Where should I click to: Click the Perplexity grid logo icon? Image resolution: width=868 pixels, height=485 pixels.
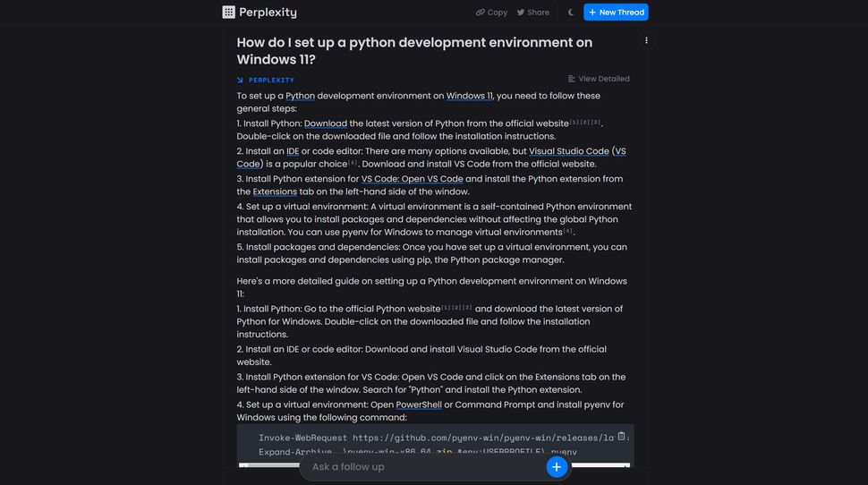coord(228,13)
